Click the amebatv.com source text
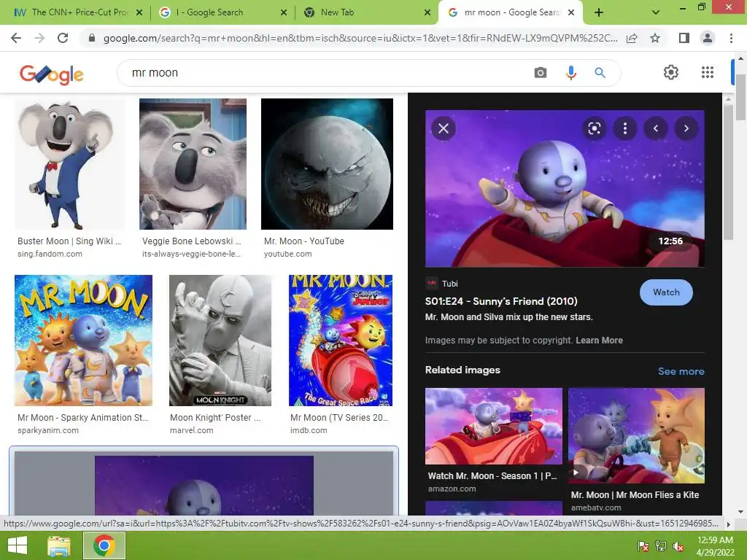The image size is (747, 560). point(596,507)
